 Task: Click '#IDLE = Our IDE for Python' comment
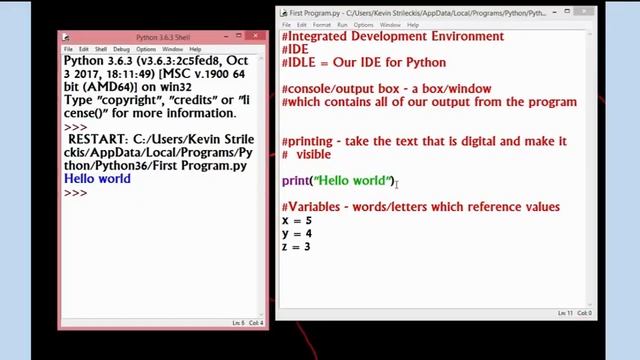click(x=364, y=62)
